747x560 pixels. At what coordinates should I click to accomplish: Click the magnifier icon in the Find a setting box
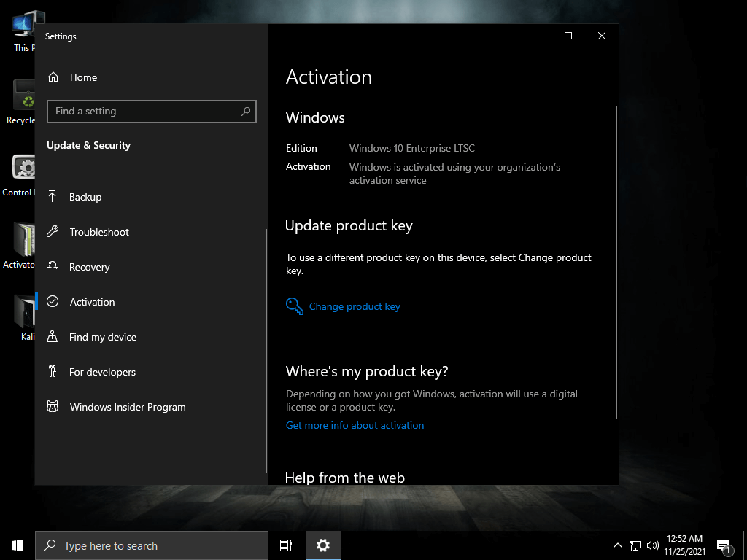coord(246,112)
